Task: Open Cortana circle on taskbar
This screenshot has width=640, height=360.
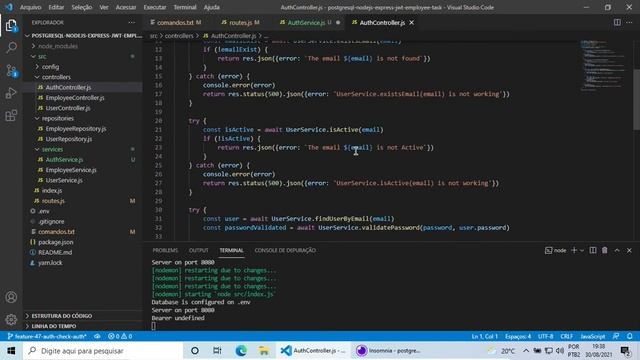Action: point(195,351)
